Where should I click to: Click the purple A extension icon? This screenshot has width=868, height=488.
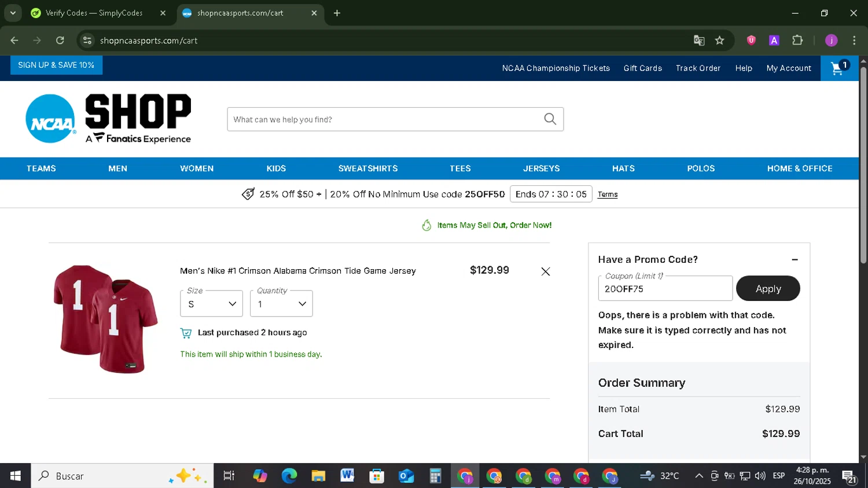click(x=774, y=41)
